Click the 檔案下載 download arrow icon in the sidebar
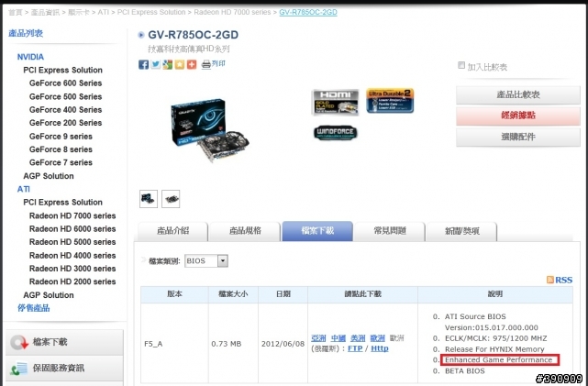Screen dimensions: 588x386 [19, 342]
